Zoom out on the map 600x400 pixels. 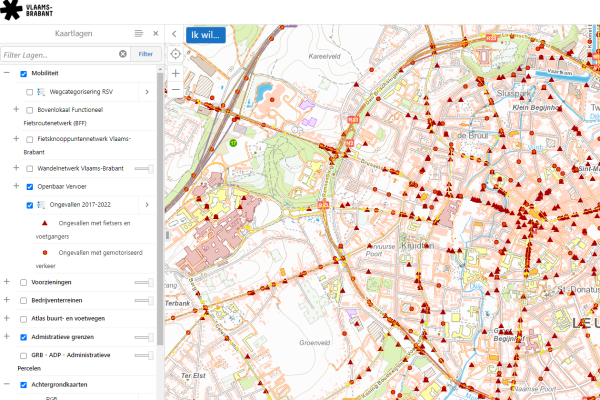pyautogui.click(x=175, y=89)
